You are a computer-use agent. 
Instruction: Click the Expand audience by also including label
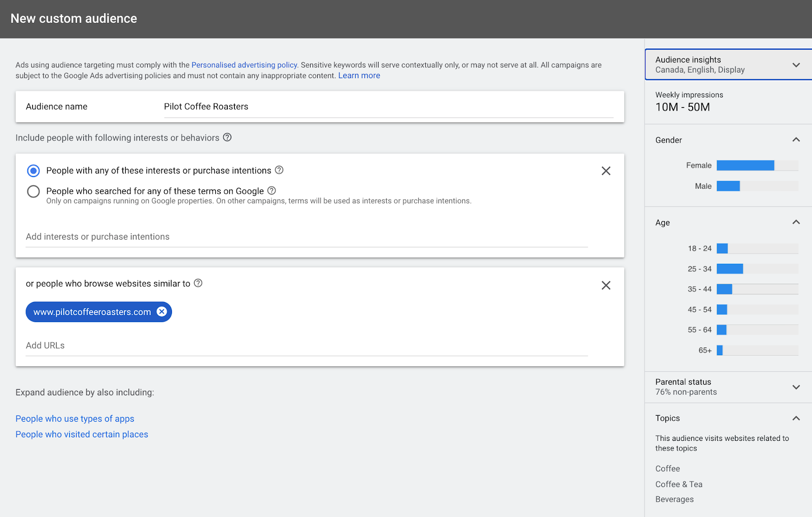coord(85,393)
